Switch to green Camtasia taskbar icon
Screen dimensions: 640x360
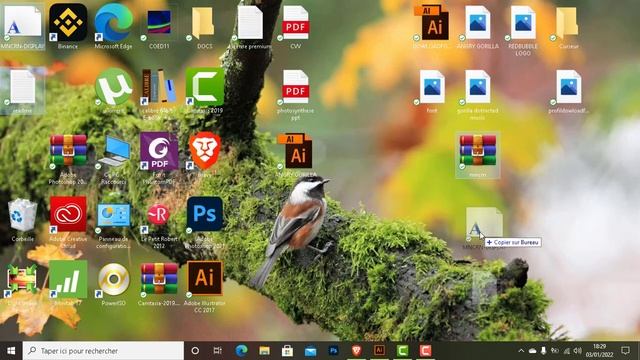point(402,351)
